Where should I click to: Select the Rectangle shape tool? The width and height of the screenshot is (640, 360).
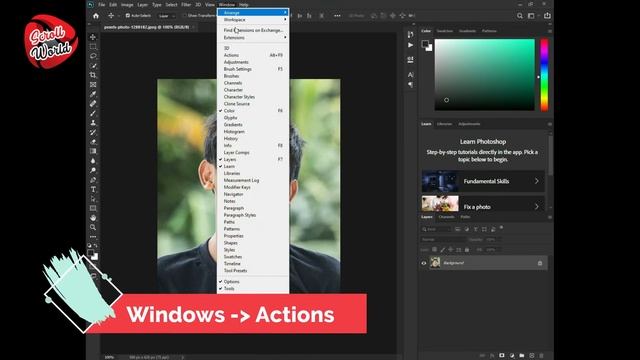coord(93,208)
